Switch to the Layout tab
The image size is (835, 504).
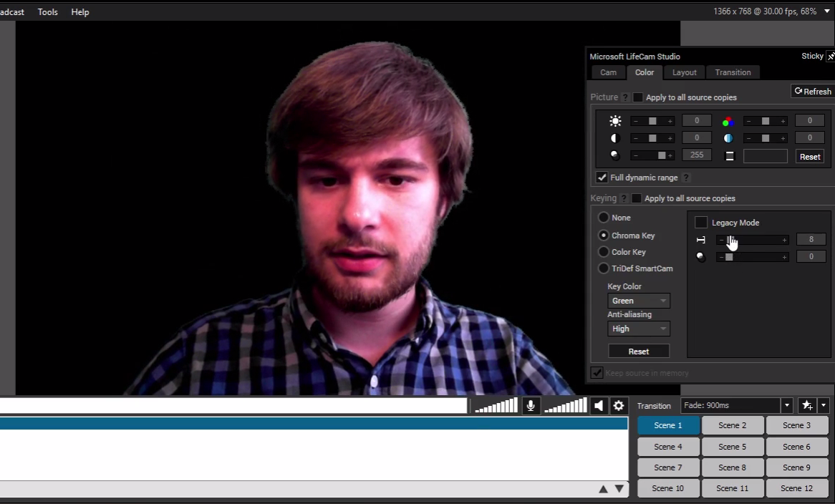point(683,72)
